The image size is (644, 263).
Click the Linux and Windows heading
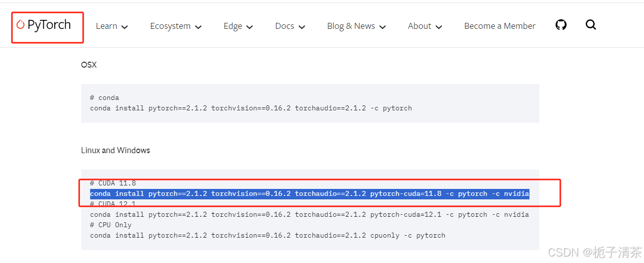click(x=116, y=150)
